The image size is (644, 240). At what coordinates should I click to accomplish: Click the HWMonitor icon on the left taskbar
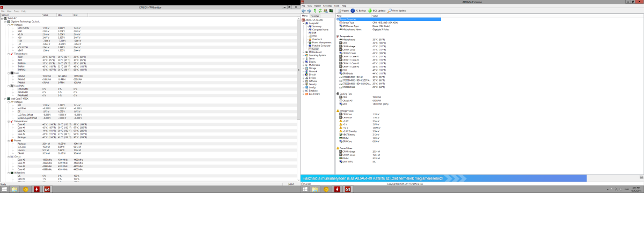36,189
